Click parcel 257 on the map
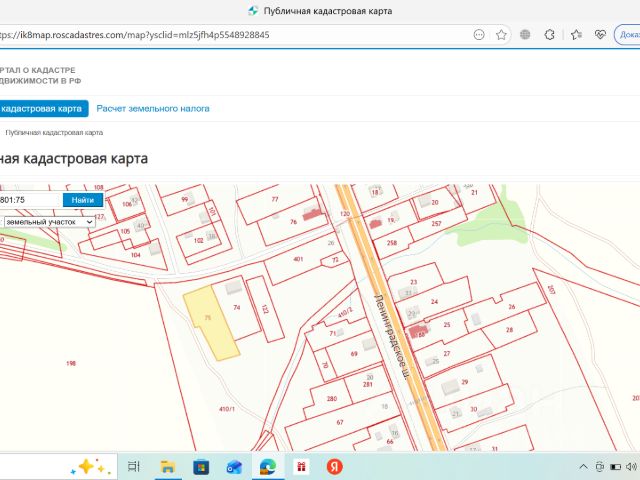The image size is (640, 480). pos(436,224)
